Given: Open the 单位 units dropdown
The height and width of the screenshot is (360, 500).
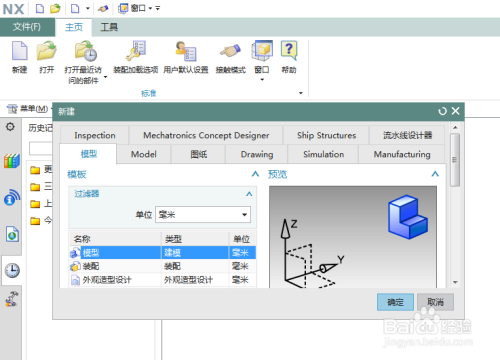Looking at the screenshot, I should click(203, 215).
